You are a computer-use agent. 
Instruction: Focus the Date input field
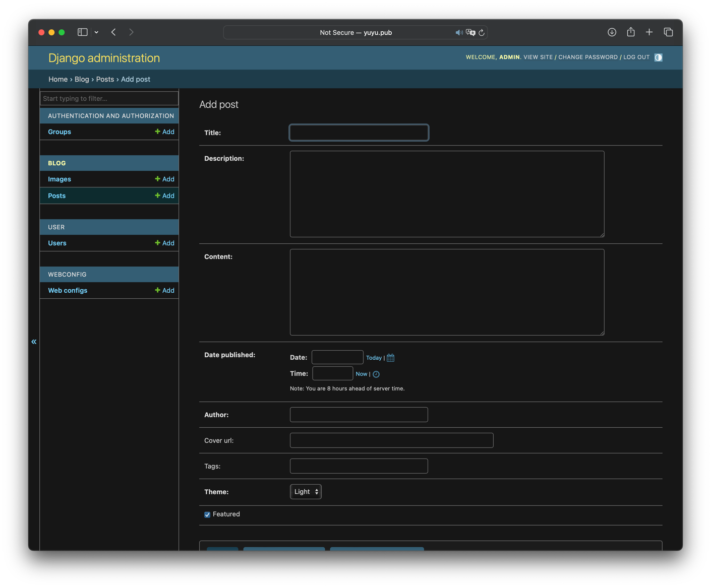coord(337,357)
